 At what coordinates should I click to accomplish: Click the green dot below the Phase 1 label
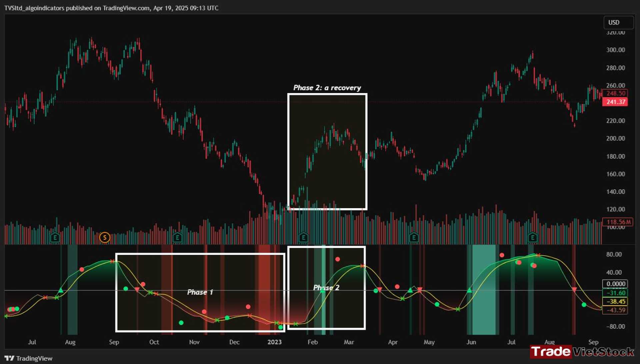(181, 323)
